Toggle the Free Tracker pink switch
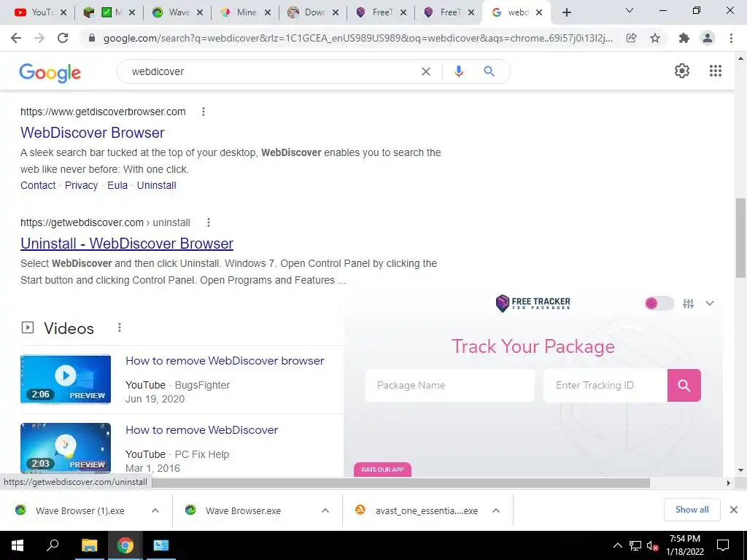 tap(659, 303)
